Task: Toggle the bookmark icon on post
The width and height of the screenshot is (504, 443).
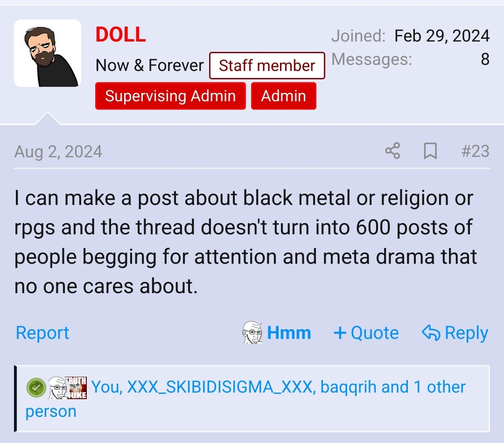Action: pos(430,151)
